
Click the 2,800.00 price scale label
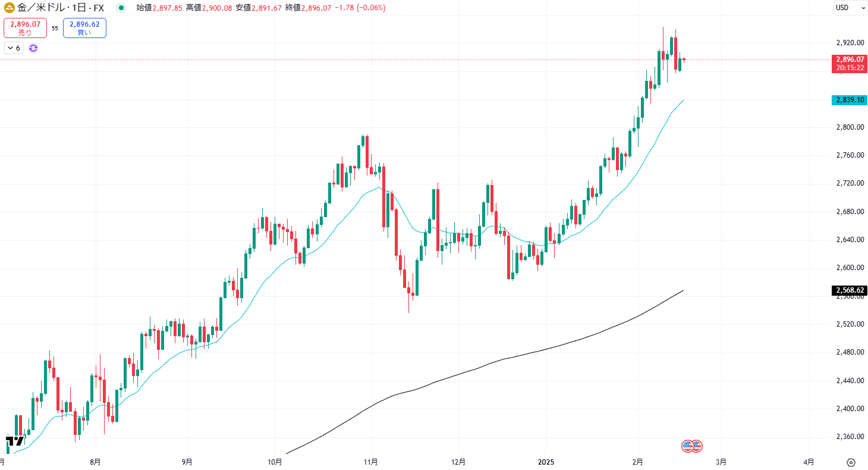click(x=850, y=127)
